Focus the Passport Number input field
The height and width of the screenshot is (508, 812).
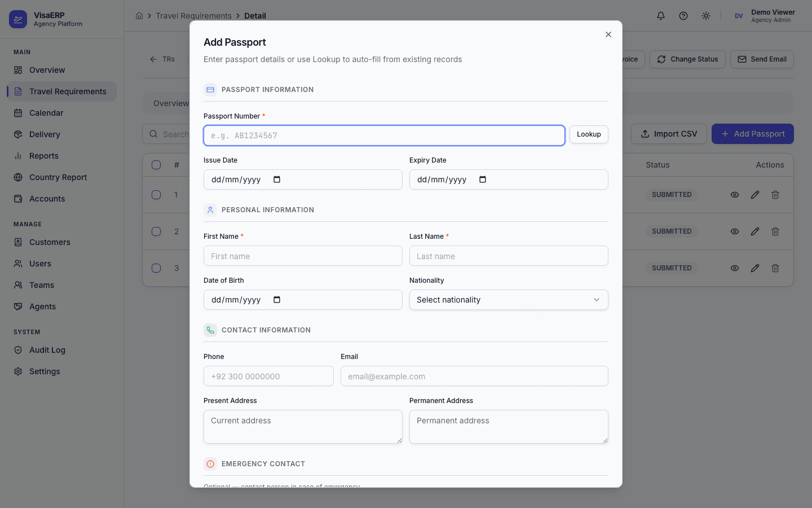pyautogui.click(x=384, y=135)
